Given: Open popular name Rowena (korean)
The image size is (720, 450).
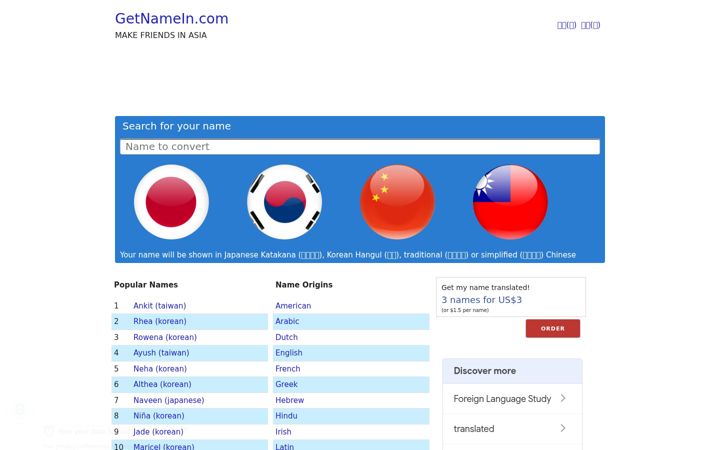Looking at the screenshot, I should 165,337.
